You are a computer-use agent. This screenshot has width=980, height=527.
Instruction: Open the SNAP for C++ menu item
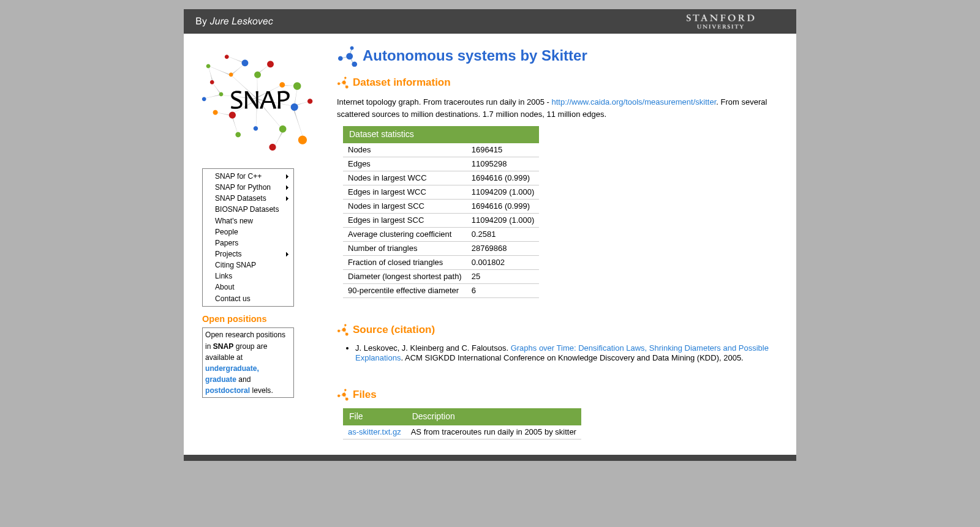click(x=238, y=176)
